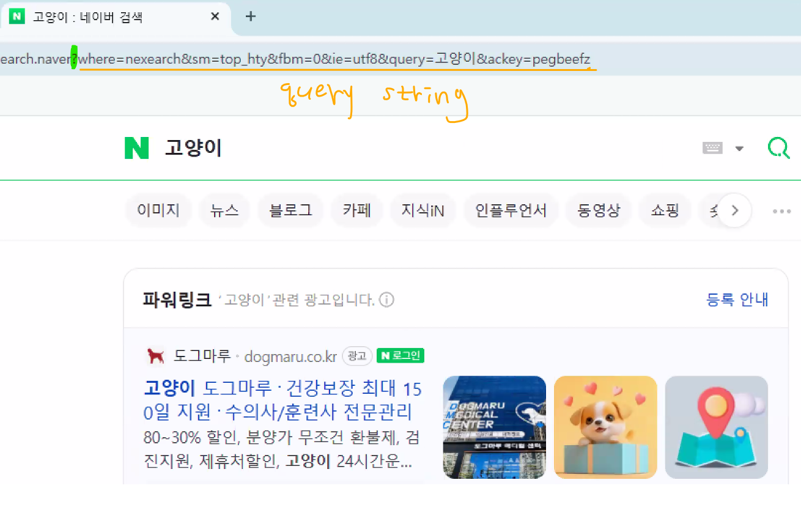Open the 등록 안내 link
This screenshot has width=801, height=532.
pyautogui.click(x=737, y=300)
